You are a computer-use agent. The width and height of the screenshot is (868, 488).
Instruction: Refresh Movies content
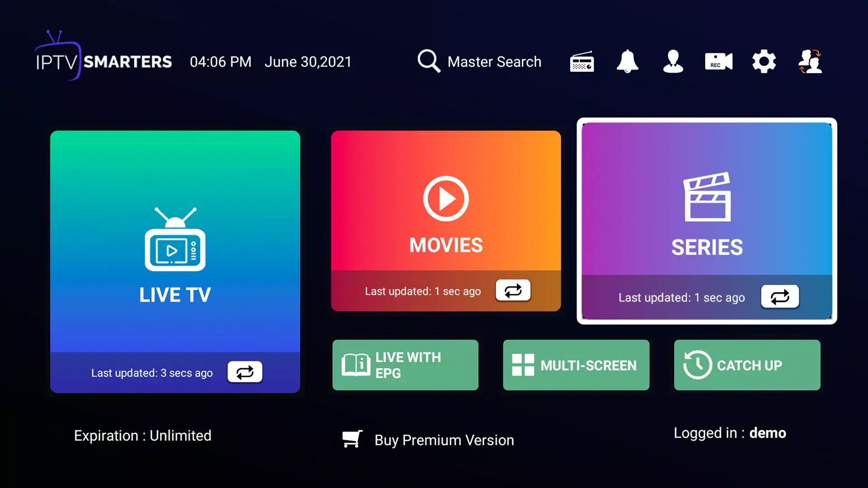512,291
